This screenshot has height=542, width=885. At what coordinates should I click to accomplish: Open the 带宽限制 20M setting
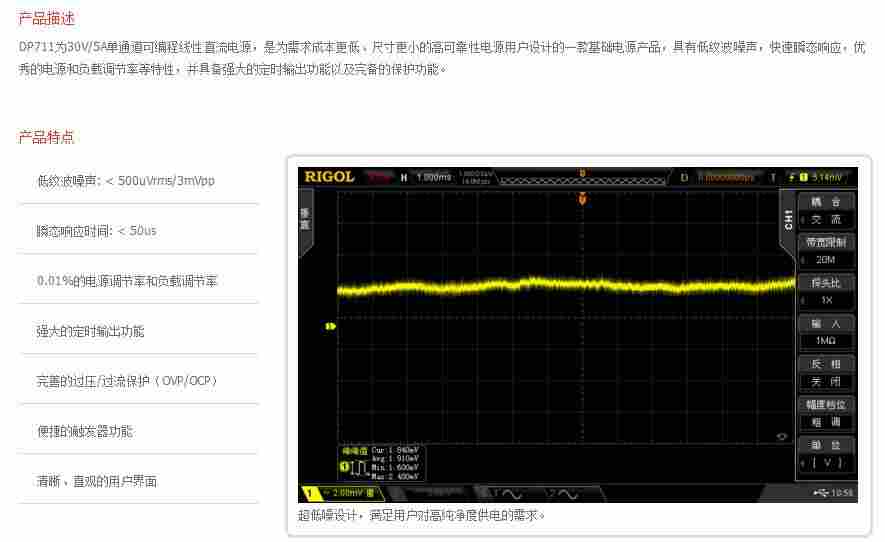point(826,251)
